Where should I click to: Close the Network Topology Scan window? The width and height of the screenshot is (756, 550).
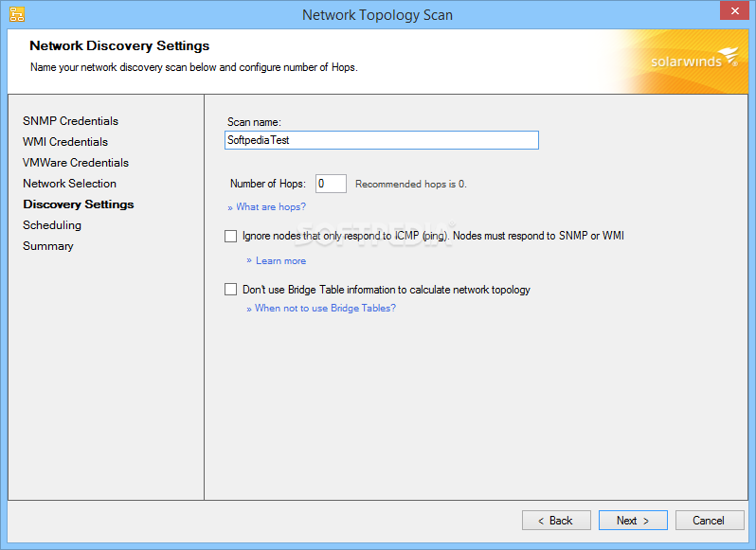click(x=734, y=10)
